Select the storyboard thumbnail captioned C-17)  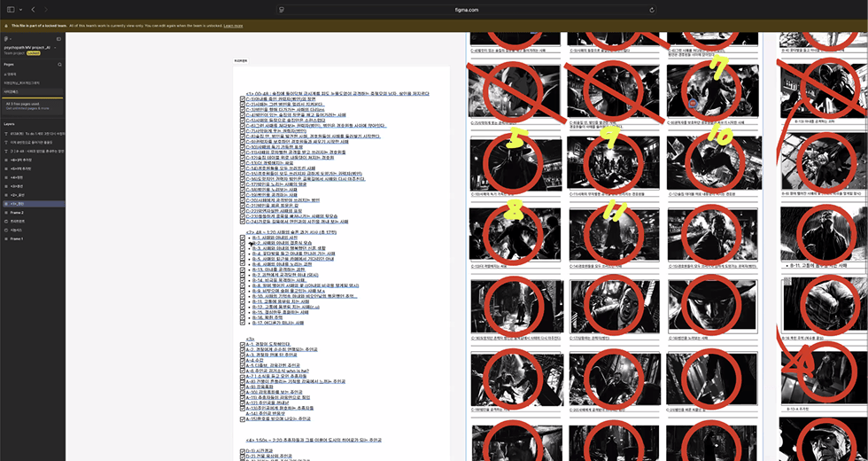click(x=615, y=306)
